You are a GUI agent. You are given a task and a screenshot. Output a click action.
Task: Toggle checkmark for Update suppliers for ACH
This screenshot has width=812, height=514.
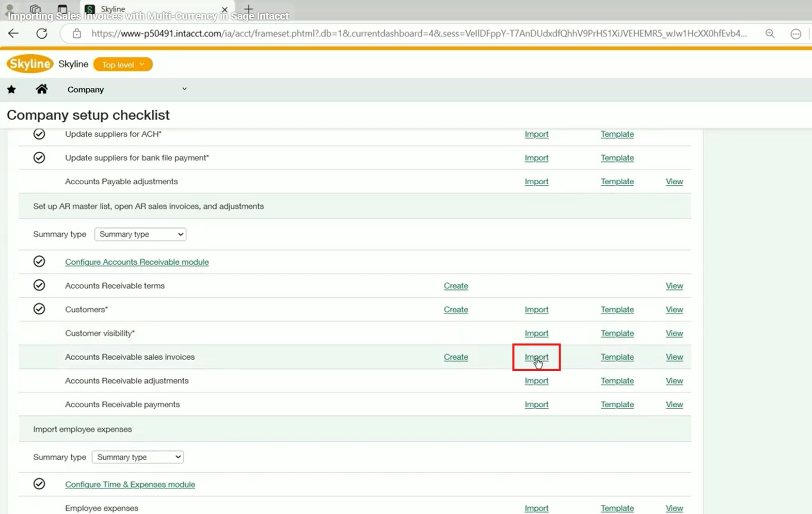(39, 134)
